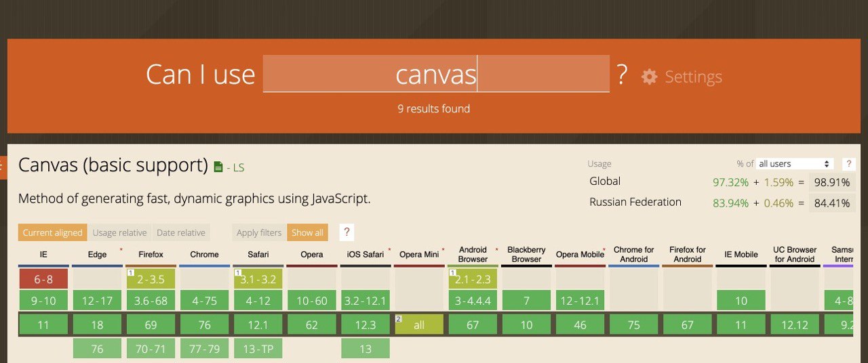Select the Chrome for Android 75 cell
868x363 pixels.
coord(633,325)
